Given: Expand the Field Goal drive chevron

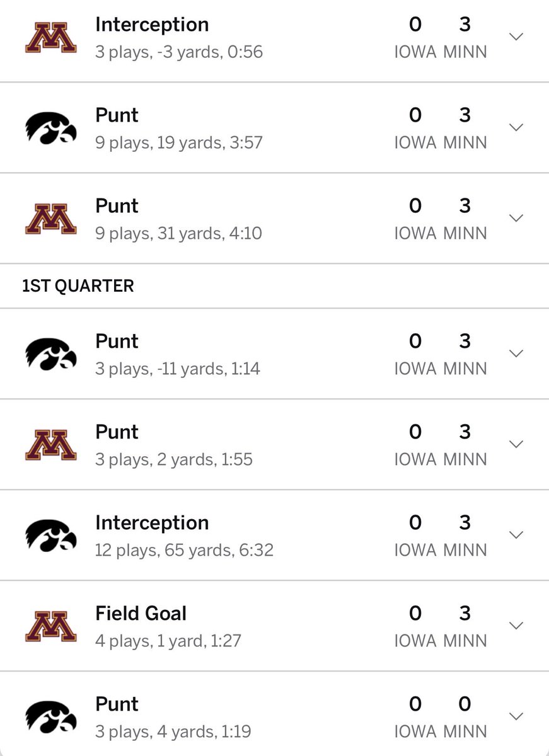Looking at the screenshot, I should tap(516, 626).
